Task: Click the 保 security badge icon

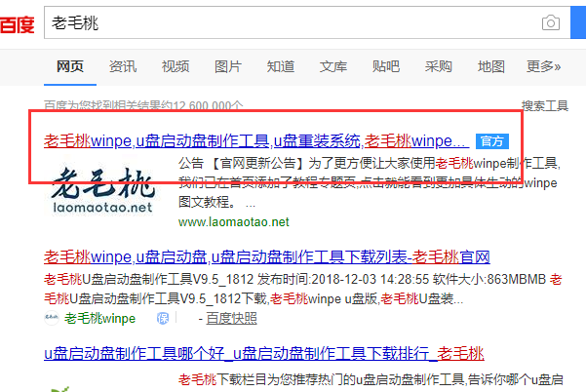Action: (163, 319)
